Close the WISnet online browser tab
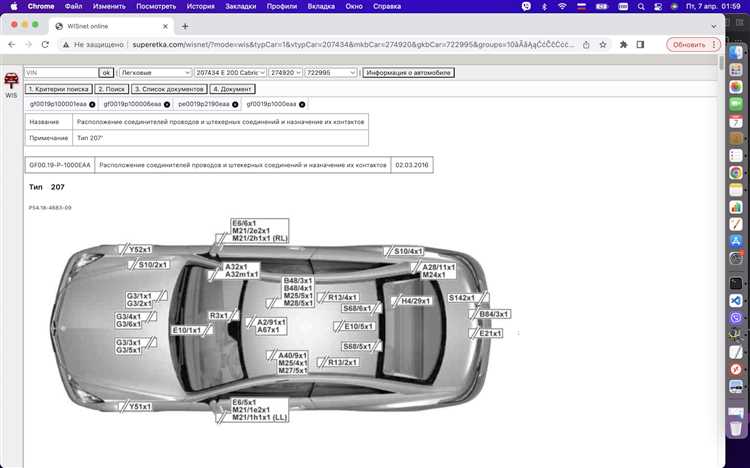The height and width of the screenshot is (468, 750). click(165, 26)
